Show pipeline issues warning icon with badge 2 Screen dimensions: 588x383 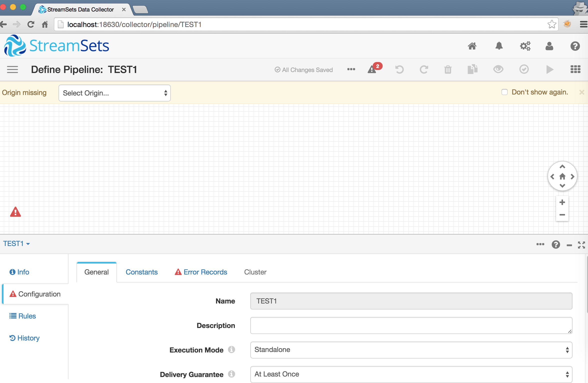tap(375, 68)
